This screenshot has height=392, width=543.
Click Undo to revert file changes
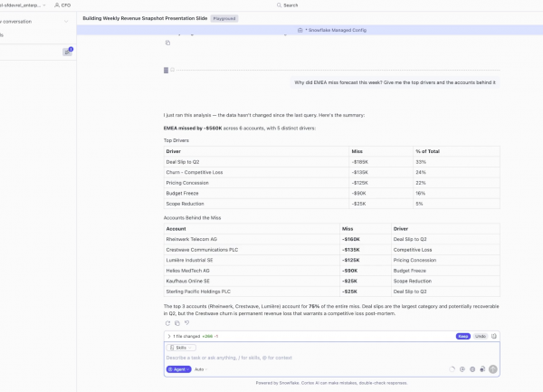[481, 336]
